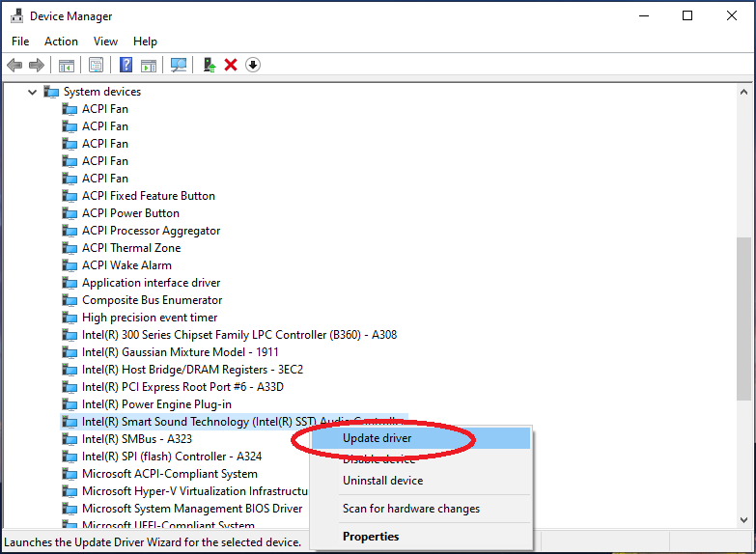This screenshot has height=554, width=756.
Task: Select the System devices label
Action: [x=102, y=92]
